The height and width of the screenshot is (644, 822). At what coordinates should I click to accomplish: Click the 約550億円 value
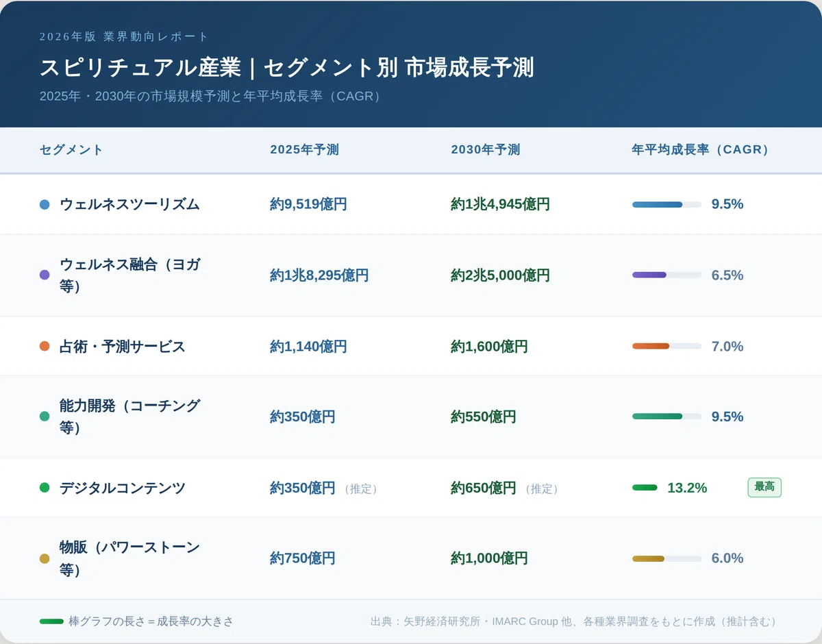pos(484,416)
